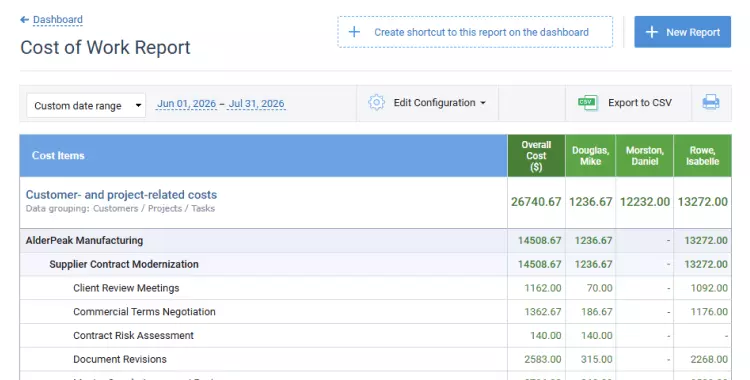Click the plus icon in the shortcut box
This screenshot has width=750, height=380.
[354, 32]
